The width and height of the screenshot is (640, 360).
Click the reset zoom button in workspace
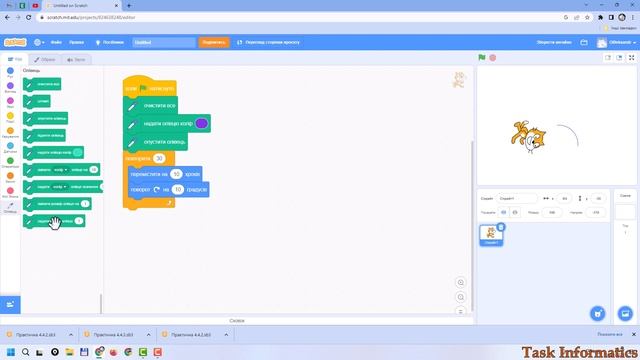[x=460, y=311]
